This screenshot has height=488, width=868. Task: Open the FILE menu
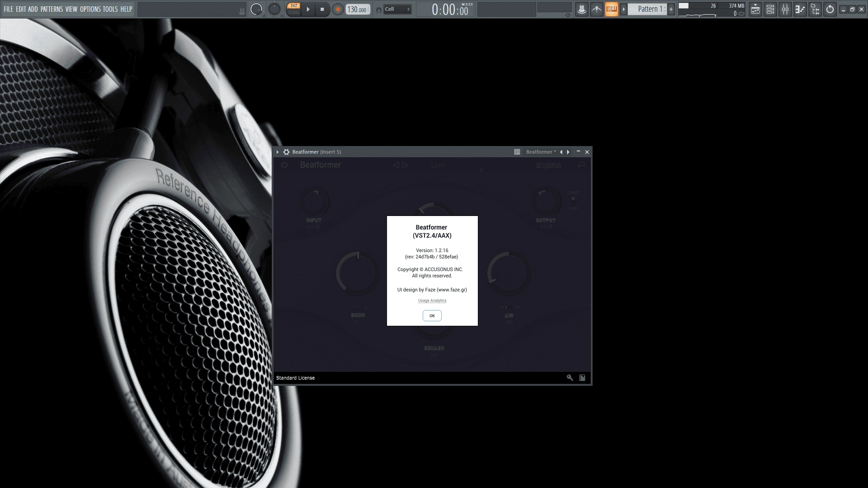[x=8, y=9]
